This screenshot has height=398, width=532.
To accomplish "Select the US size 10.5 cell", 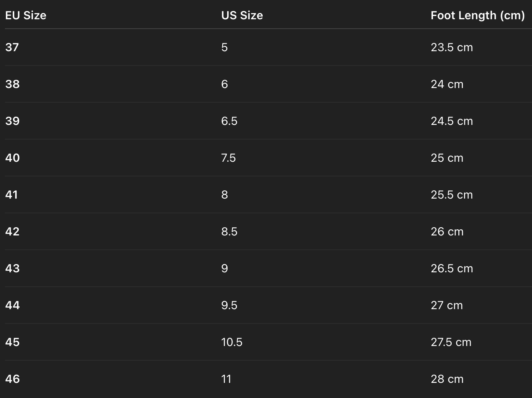I will point(232,342).
